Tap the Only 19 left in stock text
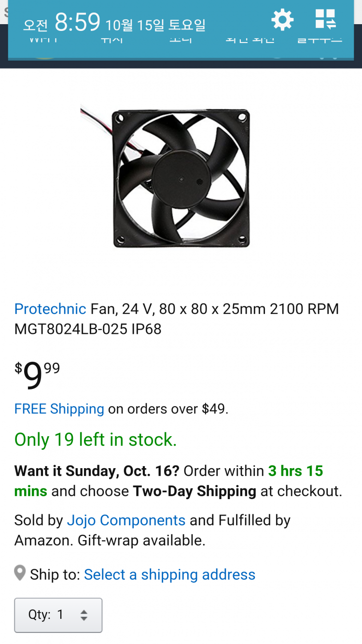The height and width of the screenshot is (644, 362). pos(96,440)
